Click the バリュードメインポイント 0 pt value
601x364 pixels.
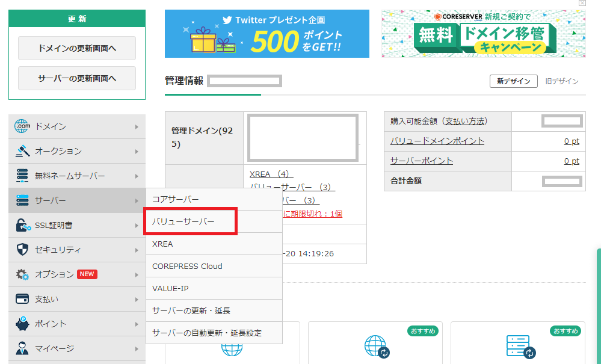[572, 141]
